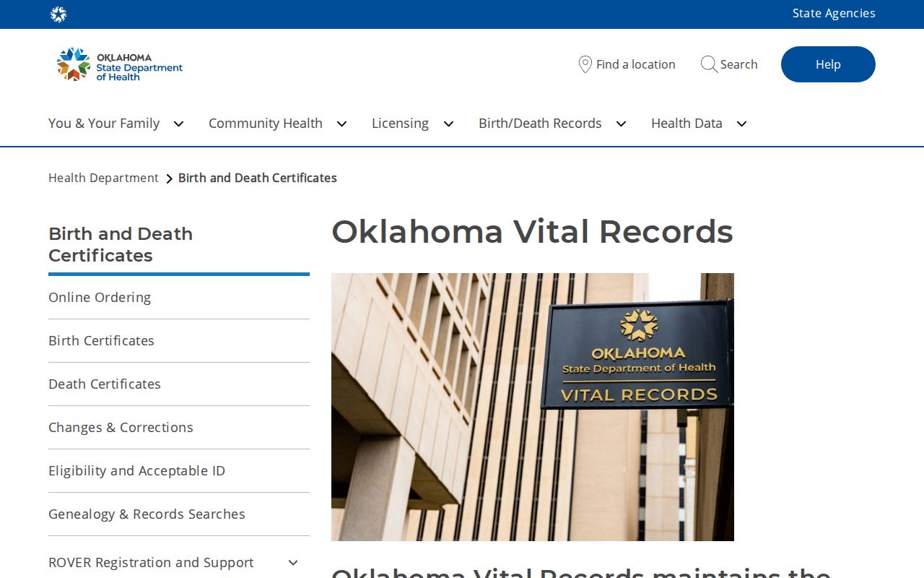
Task: Click the Oklahoma Vital Records heading
Action: coord(532,231)
